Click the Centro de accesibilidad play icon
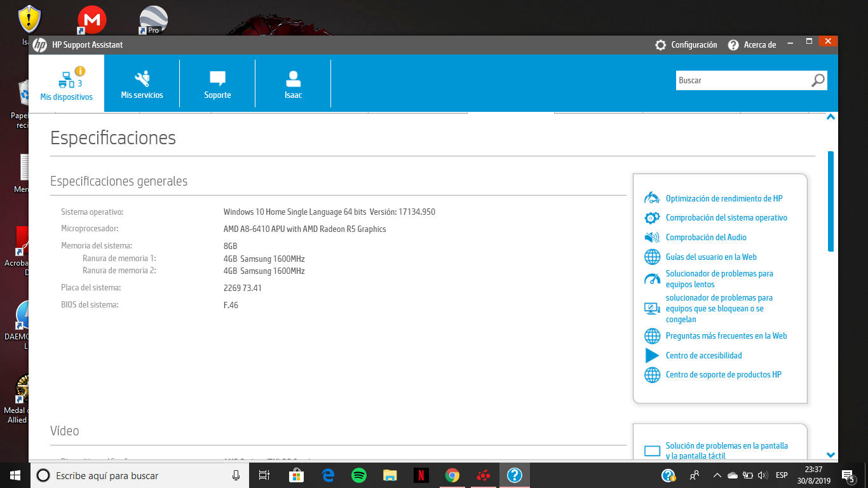The height and width of the screenshot is (488, 868). tap(652, 355)
